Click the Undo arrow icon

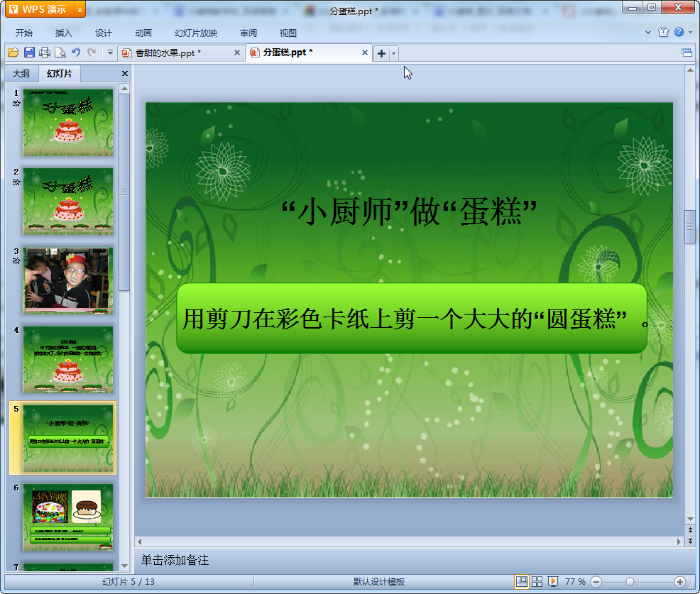click(76, 53)
